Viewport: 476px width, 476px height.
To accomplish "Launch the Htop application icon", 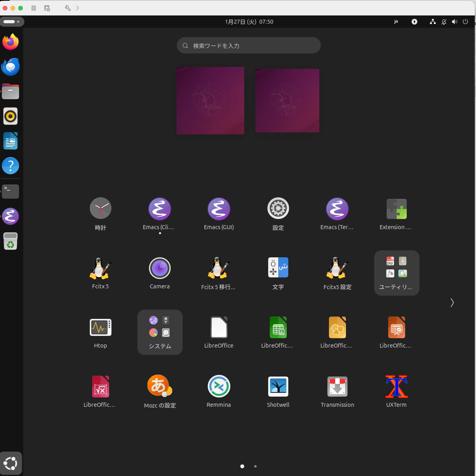I will [100, 327].
